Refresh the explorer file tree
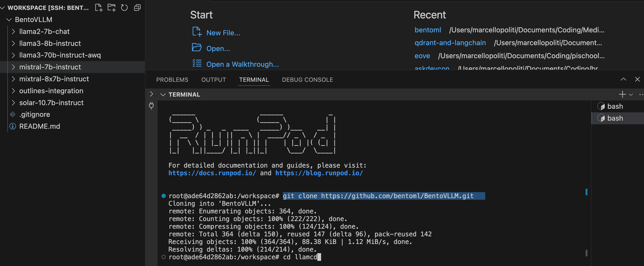The width and height of the screenshot is (644, 266). tap(124, 8)
